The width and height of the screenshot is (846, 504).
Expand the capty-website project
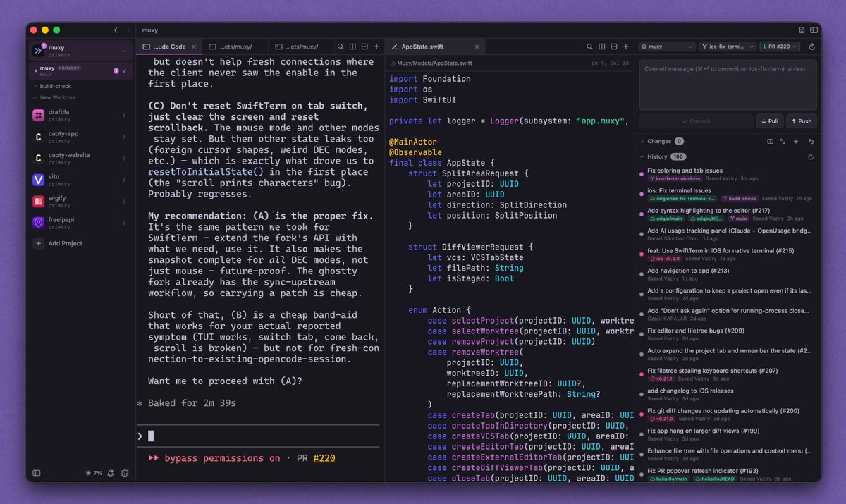coord(124,158)
